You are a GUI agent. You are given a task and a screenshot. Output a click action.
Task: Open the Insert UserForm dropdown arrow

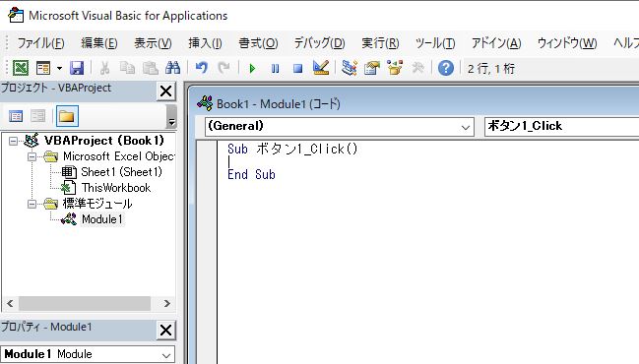(x=59, y=68)
